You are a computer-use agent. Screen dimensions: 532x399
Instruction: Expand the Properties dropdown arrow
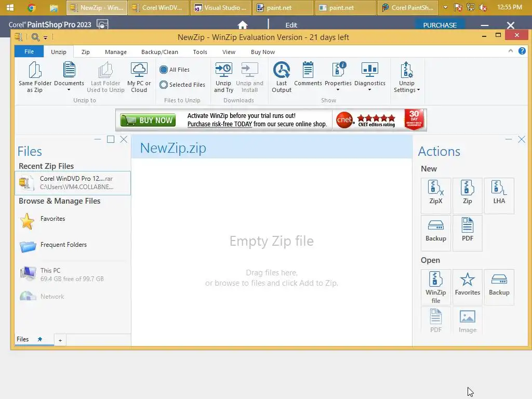pyautogui.click(x=338, y=90)
